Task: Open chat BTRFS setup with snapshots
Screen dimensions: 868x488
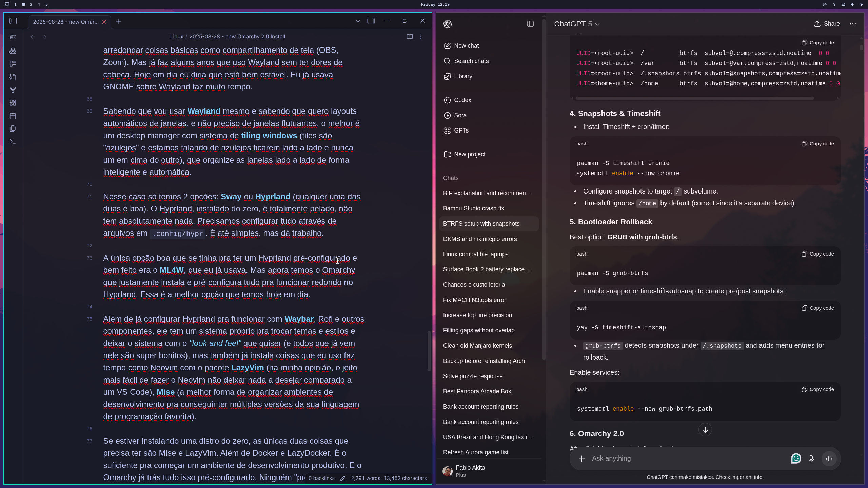Action: [489, 224]
